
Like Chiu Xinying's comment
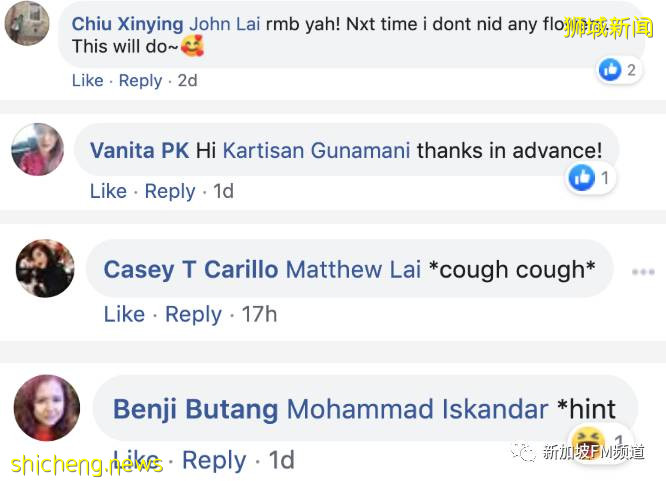point(88,81)
